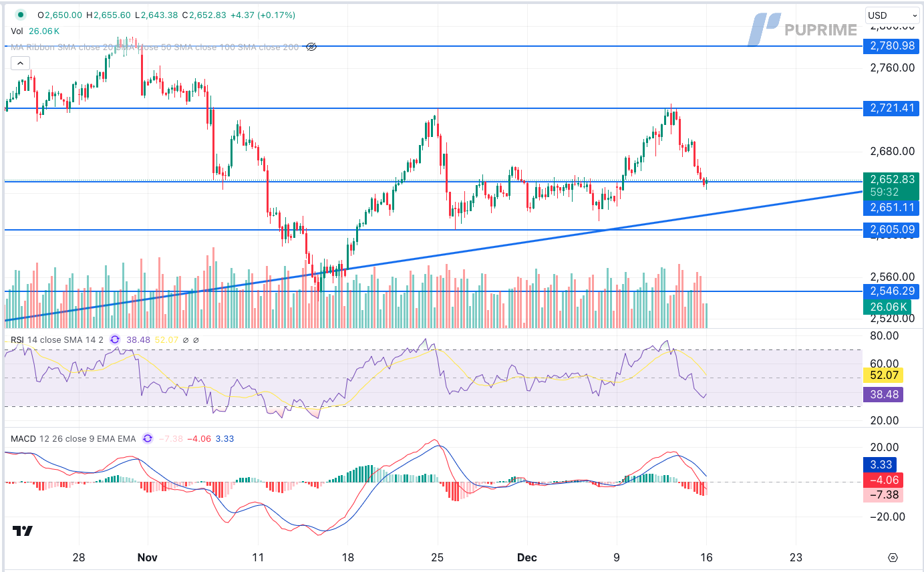Viewport: 924px width, 572px height.
Task: Toggle visibility of the MA Ribbon indicator
Action: tap(311, 47)
